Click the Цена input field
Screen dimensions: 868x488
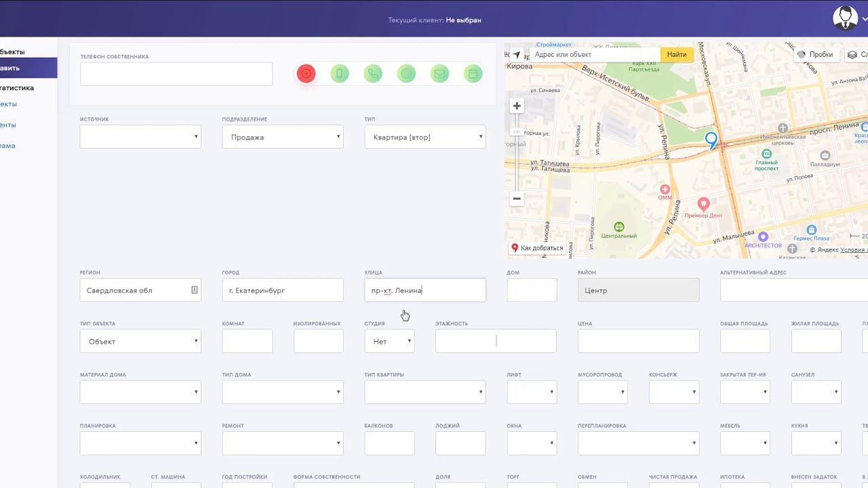pyautogui.click(x=638, y=341)
